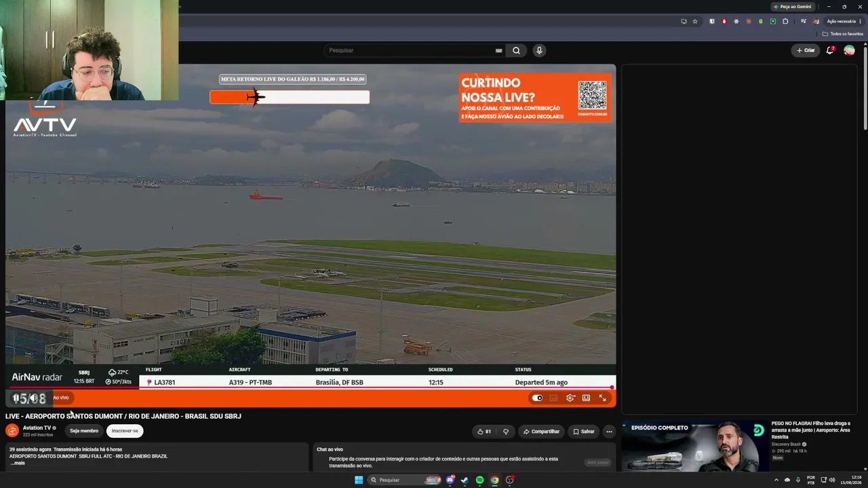This screenshot has height=488, width=868.
Task: Click the Ao vivo live indicator
Action: (61, 398)
